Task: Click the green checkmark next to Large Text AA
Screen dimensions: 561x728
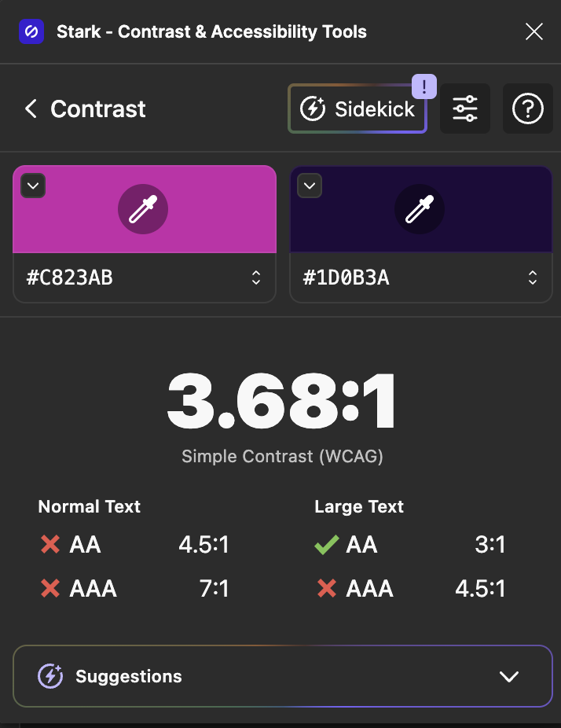Action: click(x=324, y=544)
